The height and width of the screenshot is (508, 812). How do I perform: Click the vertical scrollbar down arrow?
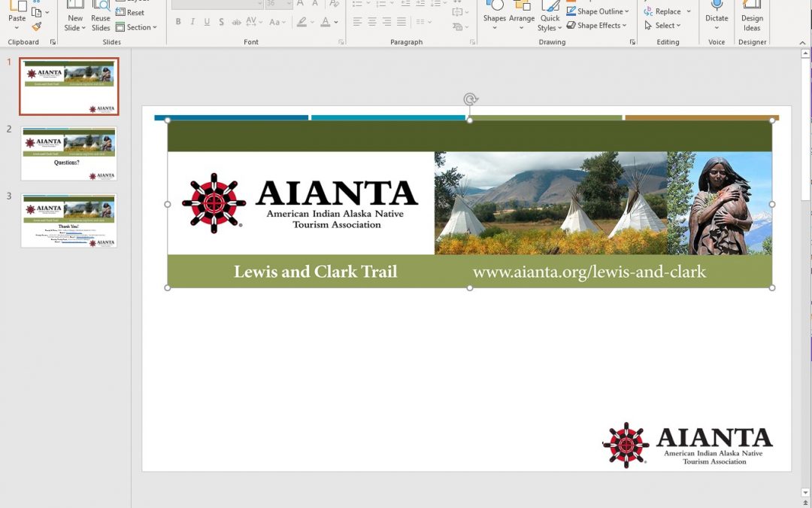[x=804, y=493]
